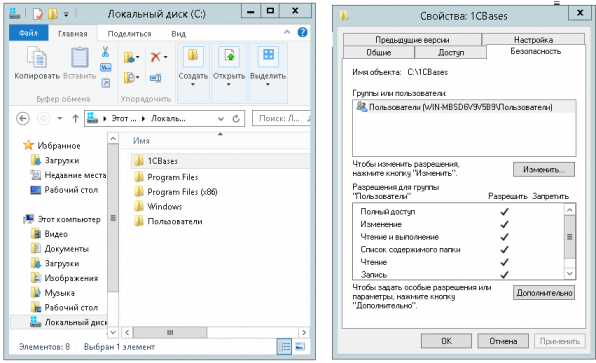Click the Изменить… button
596x363 pixels.
pos(544,170)
